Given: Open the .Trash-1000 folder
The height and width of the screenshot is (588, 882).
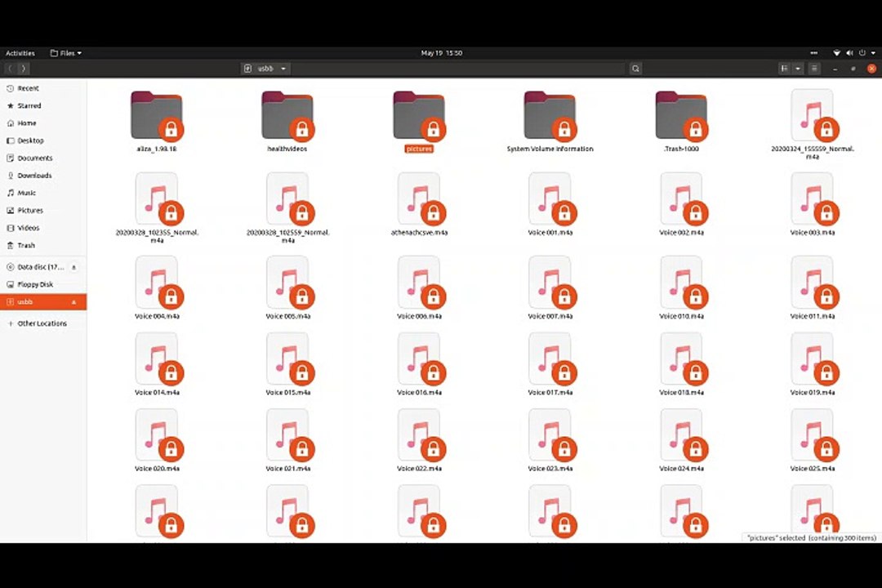Looking at the screenshot, I should [681, 115].
